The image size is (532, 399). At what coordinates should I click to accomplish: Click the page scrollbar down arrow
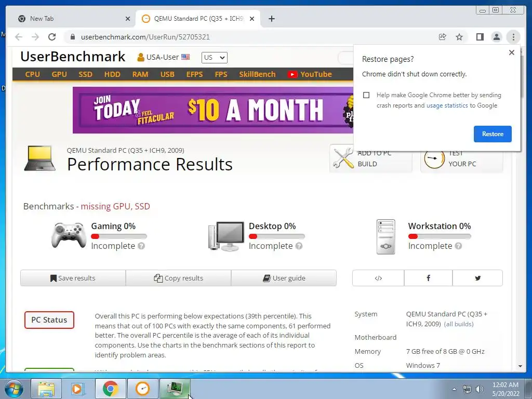click(520, 366)
